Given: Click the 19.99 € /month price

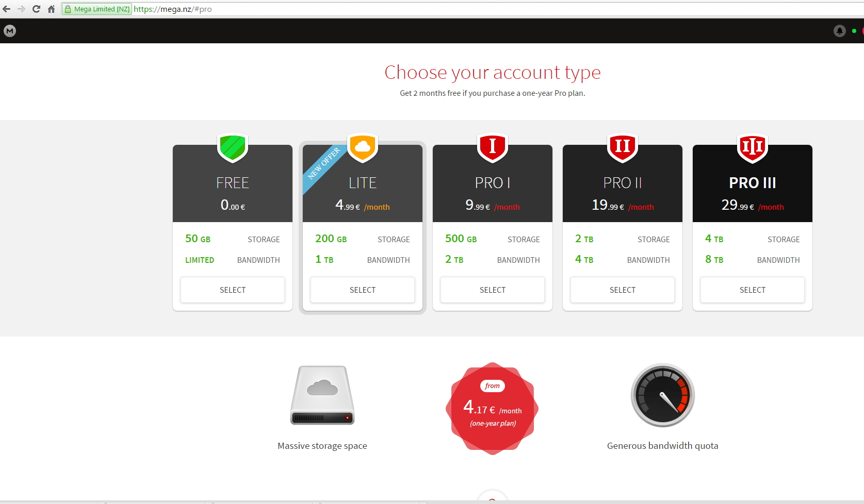Looking at the screenshot, I should 623,205.
